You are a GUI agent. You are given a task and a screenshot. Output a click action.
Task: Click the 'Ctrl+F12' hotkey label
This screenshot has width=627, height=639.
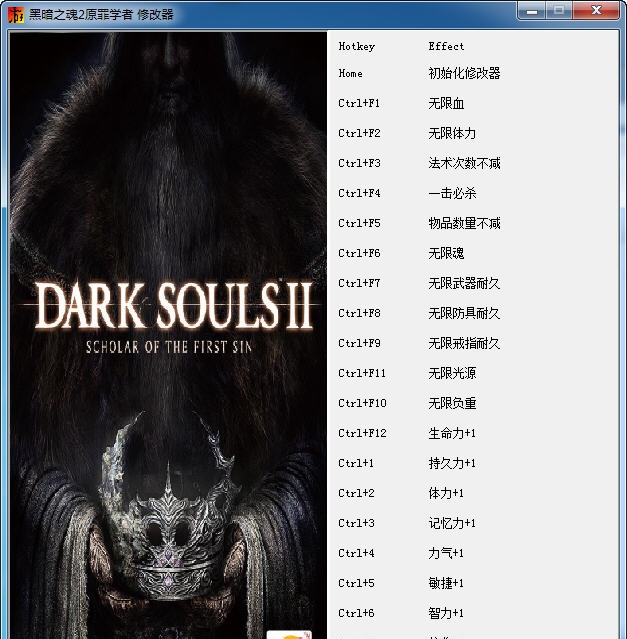[x=362, y=433]
